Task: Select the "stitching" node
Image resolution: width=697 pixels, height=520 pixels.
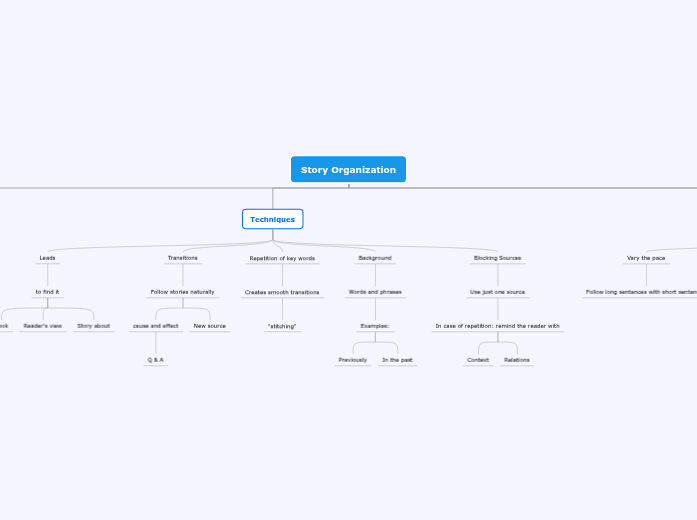Action: click(282, 326)
